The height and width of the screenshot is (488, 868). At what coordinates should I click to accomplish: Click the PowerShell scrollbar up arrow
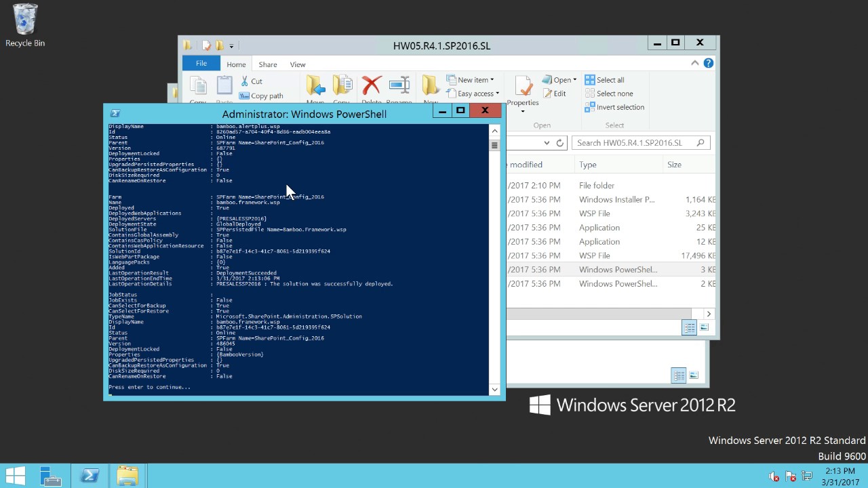point(494,131)
